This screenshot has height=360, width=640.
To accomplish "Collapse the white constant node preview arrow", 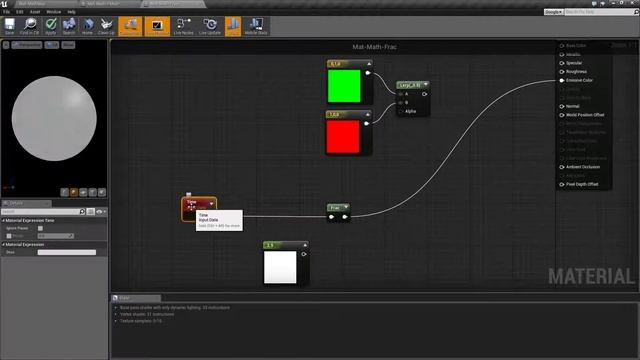I will point(305,245).
